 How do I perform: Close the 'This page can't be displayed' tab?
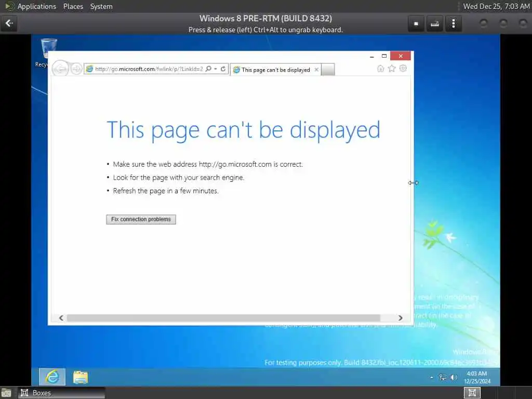pyautogui.click(x=316, y=70)
